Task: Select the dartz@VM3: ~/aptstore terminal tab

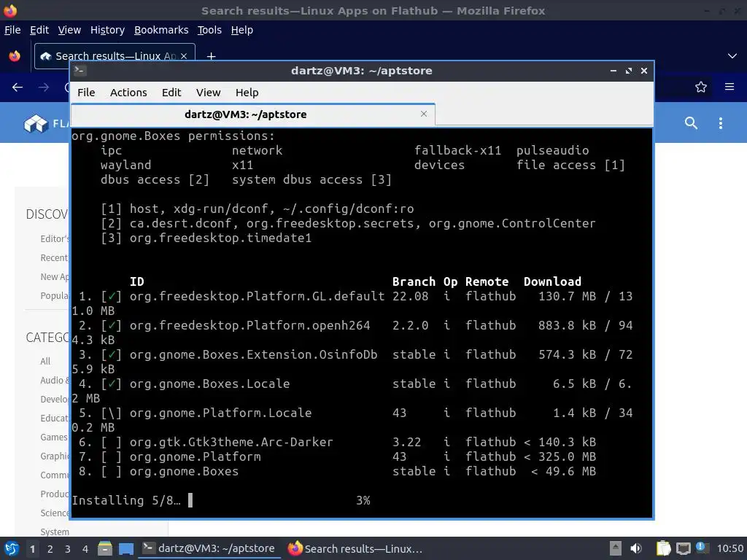Action: coord(253,114)
